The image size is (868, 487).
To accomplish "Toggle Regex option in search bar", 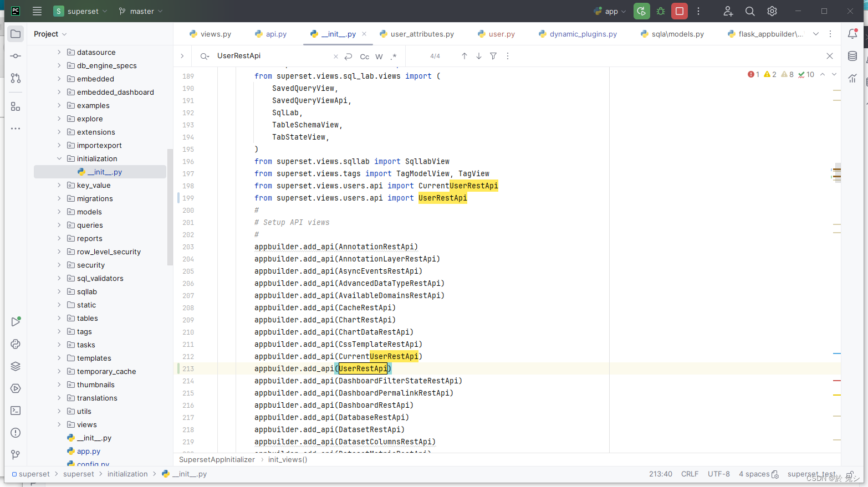I will (394, 57).
